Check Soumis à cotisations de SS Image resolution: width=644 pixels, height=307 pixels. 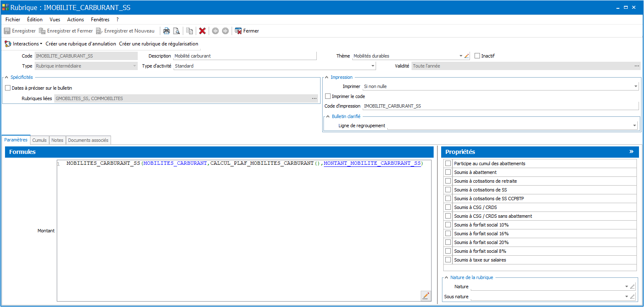(448, 190)
